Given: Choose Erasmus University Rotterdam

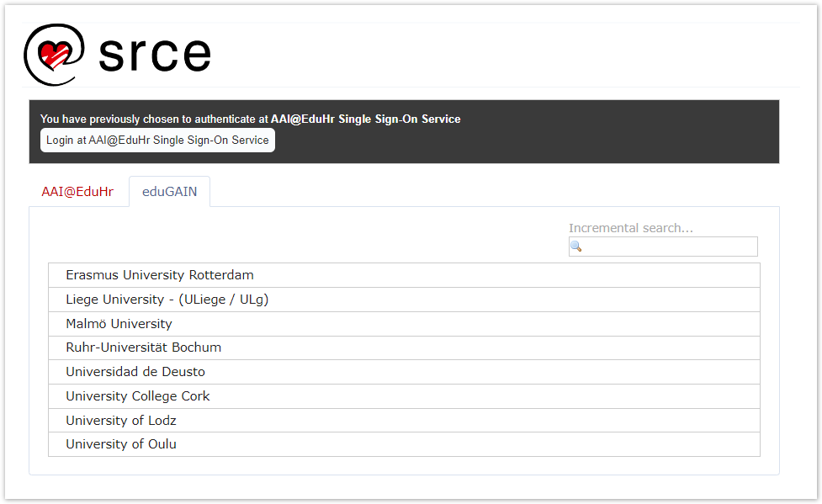Looking at the screenshot, I should tap(160, 275).
